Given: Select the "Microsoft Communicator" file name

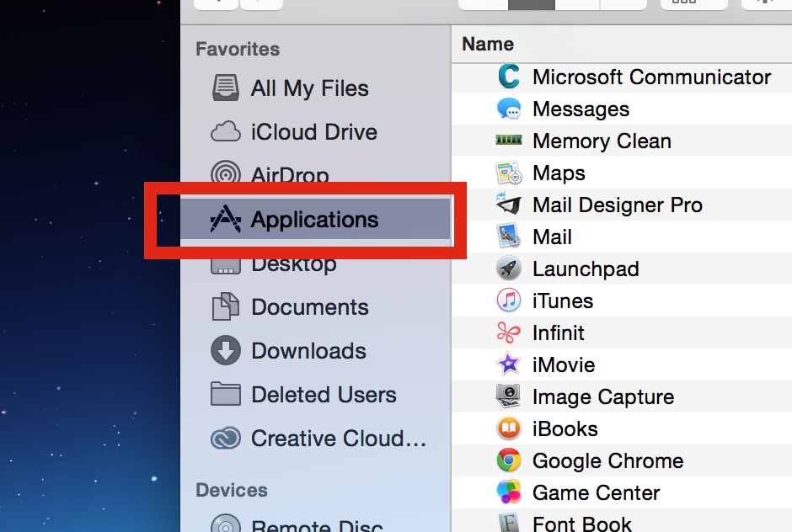Looking at the screenshot, I should click(651, 77).
